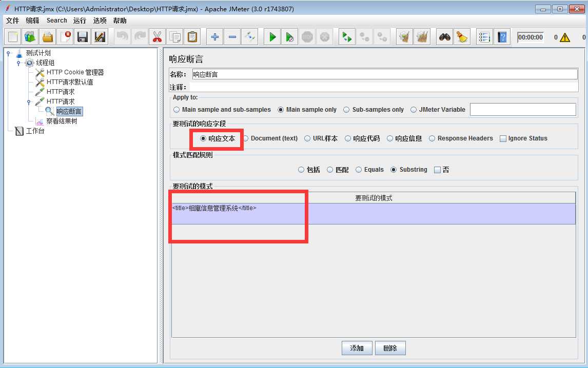Click the Save As icon

pos(100,37)
